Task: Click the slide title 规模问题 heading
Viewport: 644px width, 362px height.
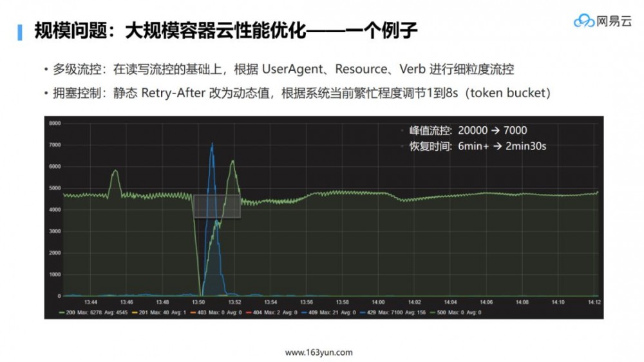Action: 226,30
